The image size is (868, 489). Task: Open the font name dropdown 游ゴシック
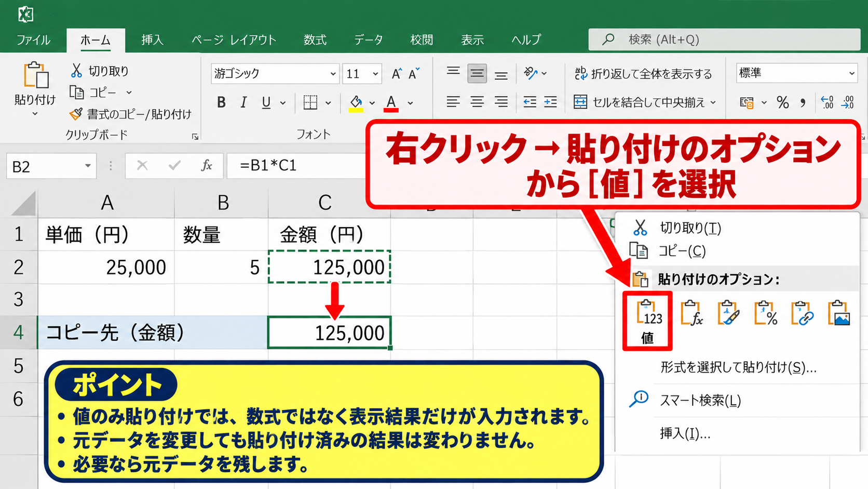[333, 74]
